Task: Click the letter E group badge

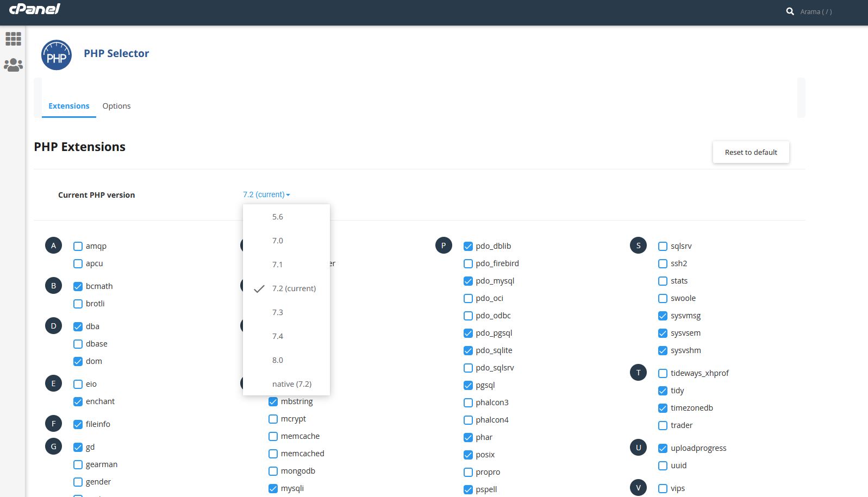Action: pos(53,383)
